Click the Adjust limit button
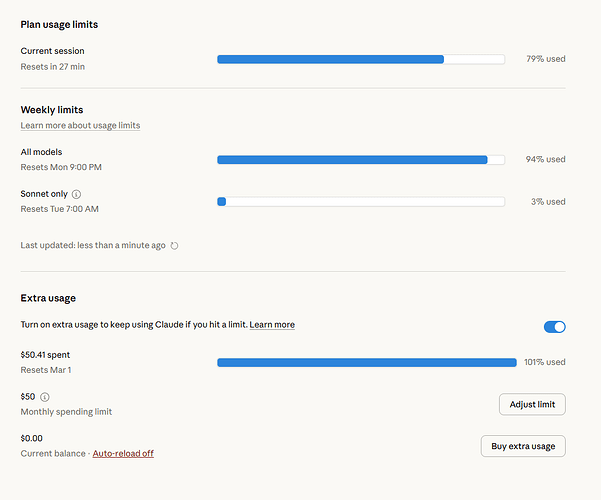The width and height of the screenshot is (601, 500). pyautogui.click(x=532, y=404)
